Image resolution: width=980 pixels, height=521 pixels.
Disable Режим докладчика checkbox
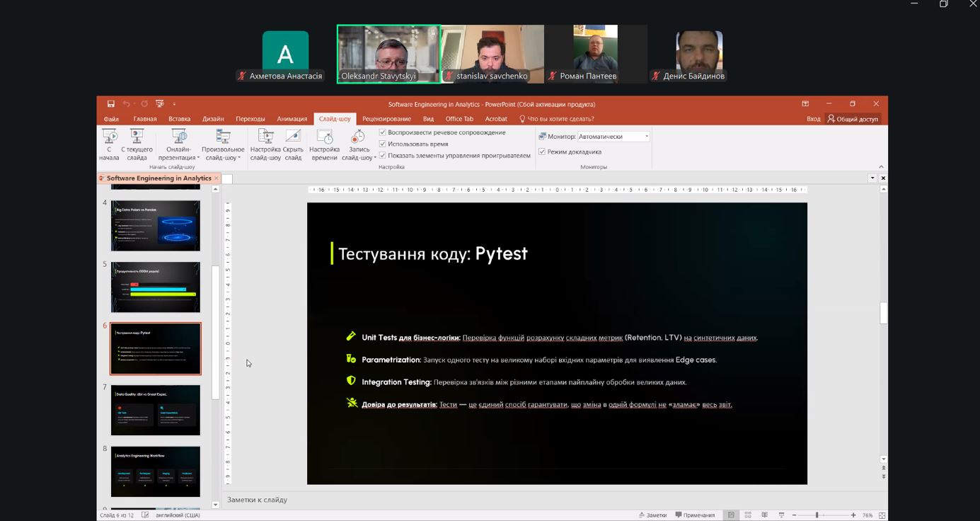click(542, 151)
